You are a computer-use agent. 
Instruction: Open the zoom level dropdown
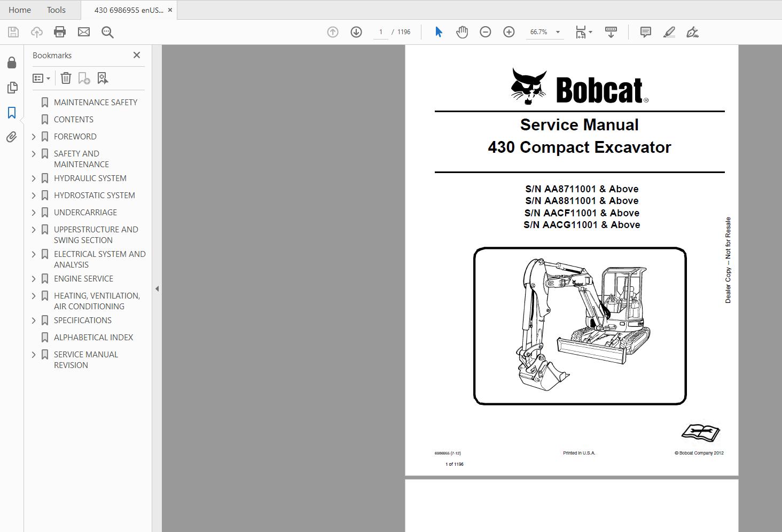click(558, 32)
